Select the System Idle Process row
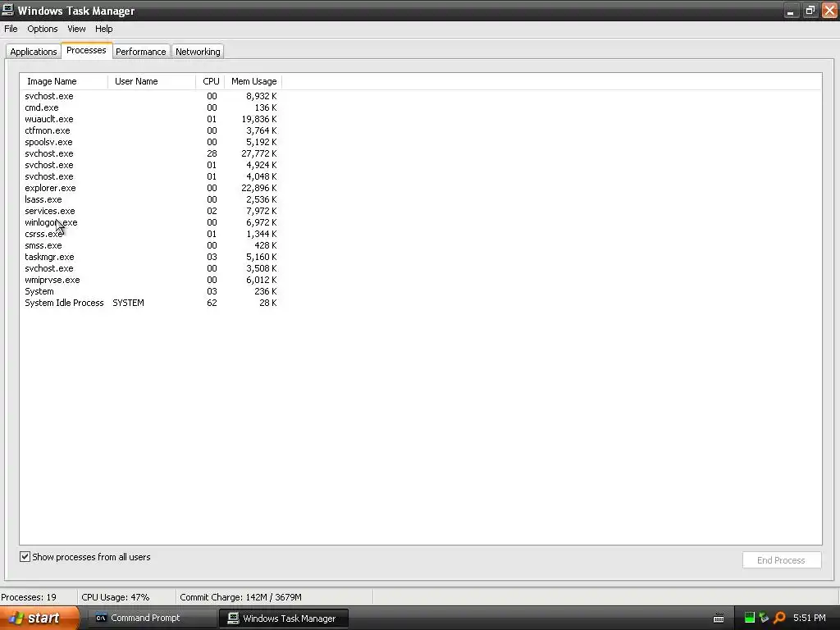 tap(150, 303)
